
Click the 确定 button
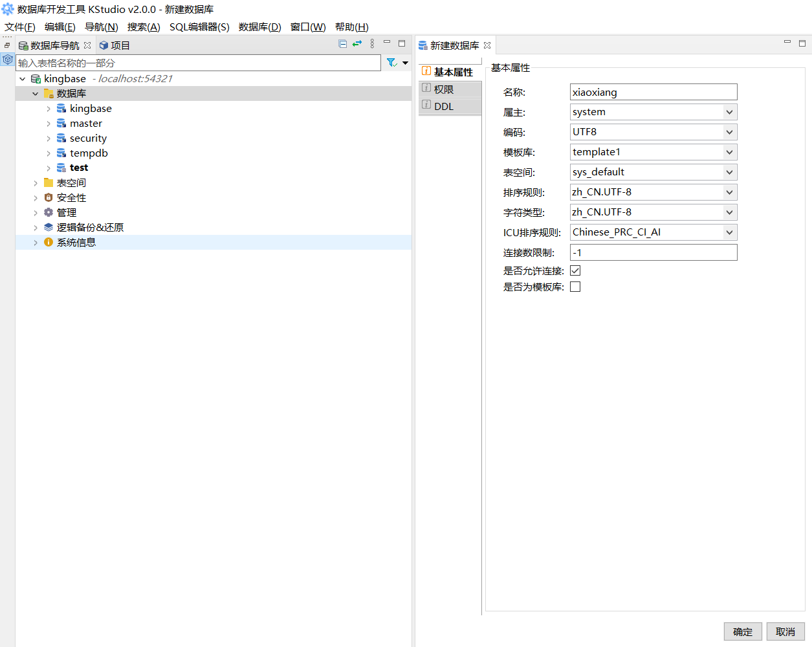pyautogui.click(x=743, y=631)
